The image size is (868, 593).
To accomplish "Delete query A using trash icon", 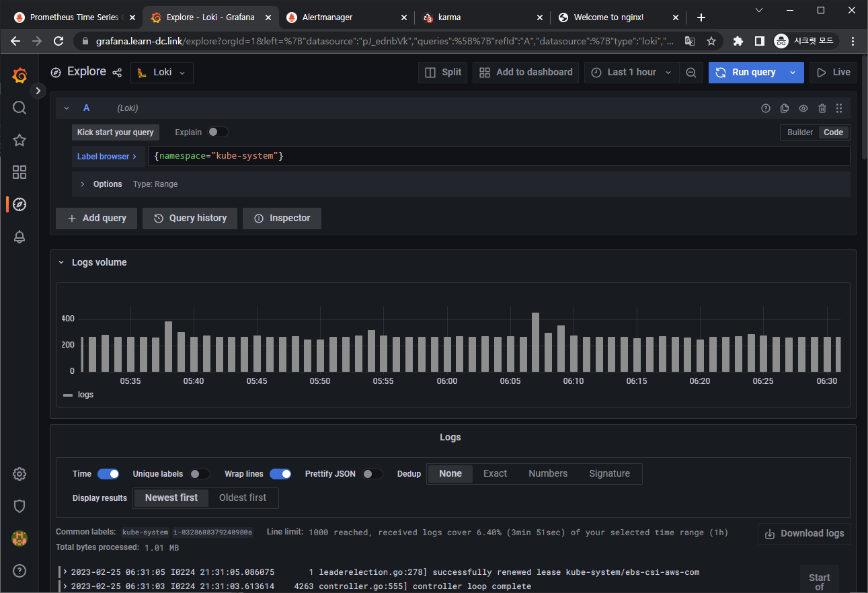I will click(822, 108).
